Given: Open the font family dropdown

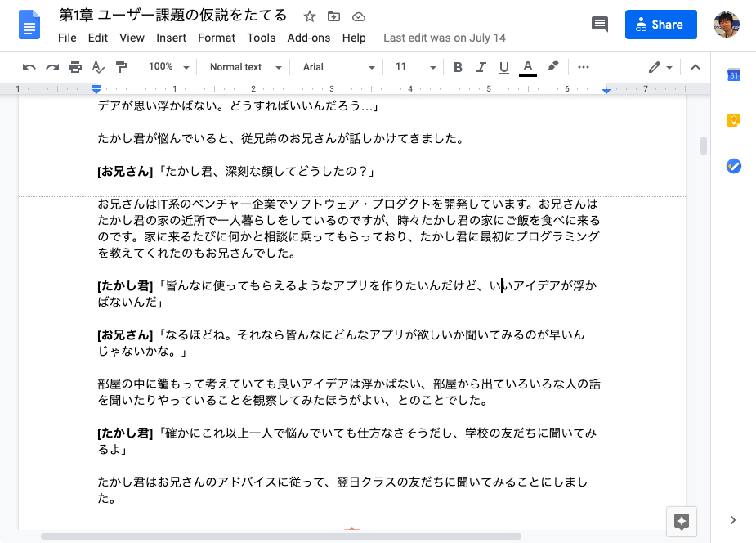Looking at the screenshot, I should (x=338, y=67).
